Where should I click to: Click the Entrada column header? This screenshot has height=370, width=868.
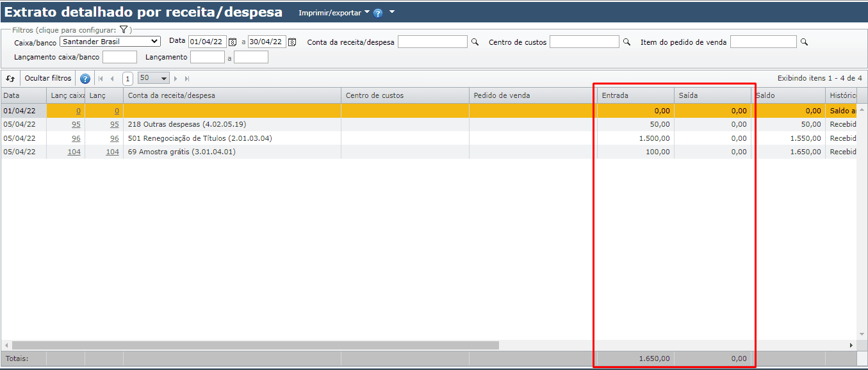click(x=635, y=95)
